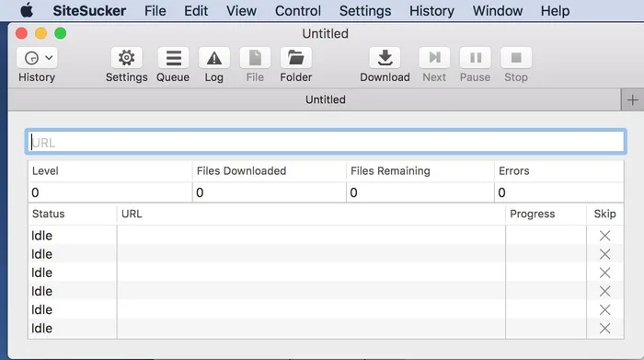The image size is (644, 360).
Task: Expand the History dropdown chevron
Action: 49,57
